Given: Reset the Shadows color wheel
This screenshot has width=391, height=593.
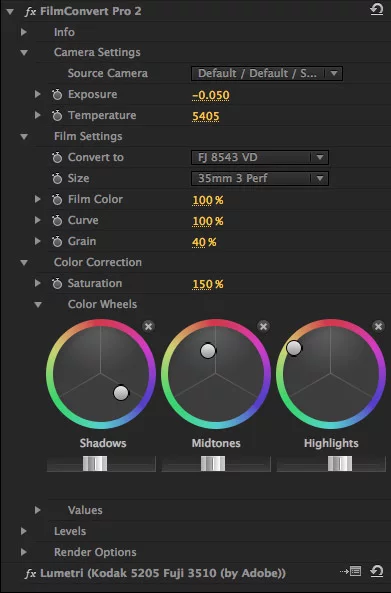Looking at the screenshot, I should point(149,326).
